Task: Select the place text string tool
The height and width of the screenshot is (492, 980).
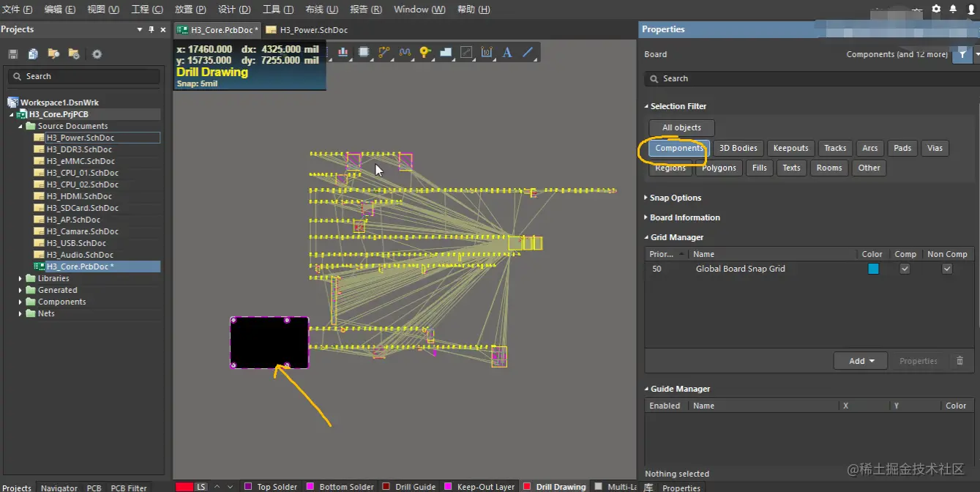Action: (506, 52)
